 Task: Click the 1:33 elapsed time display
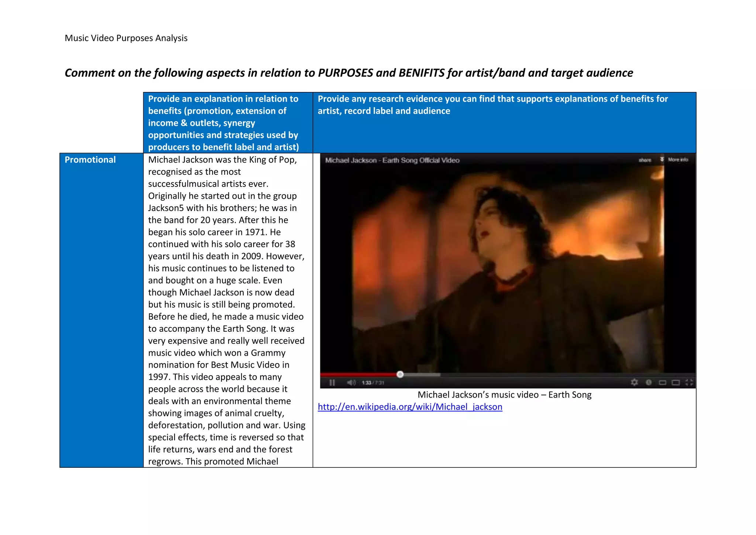point(366,383)
